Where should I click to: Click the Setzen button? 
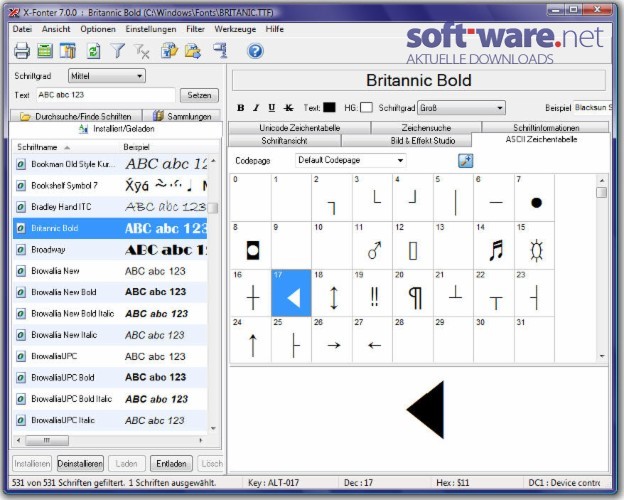click(199, 95)
